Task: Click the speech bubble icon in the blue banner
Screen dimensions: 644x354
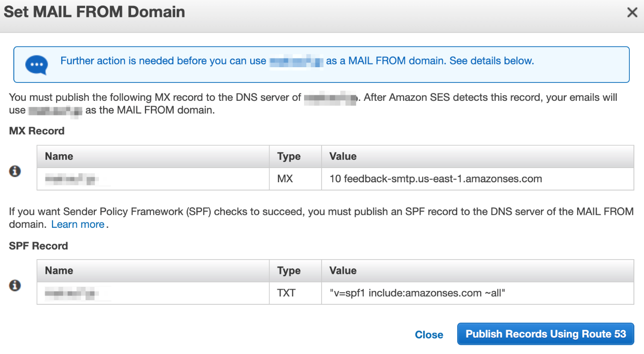Action: coord(36,64)
